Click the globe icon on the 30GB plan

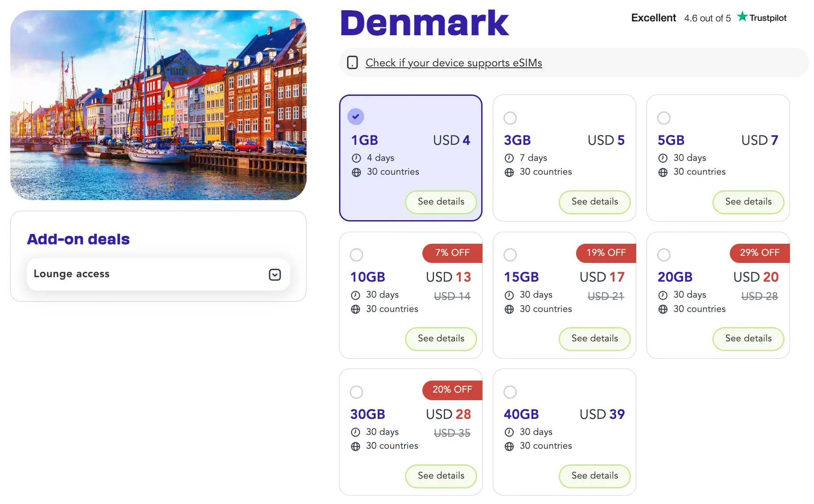(355, 447)
